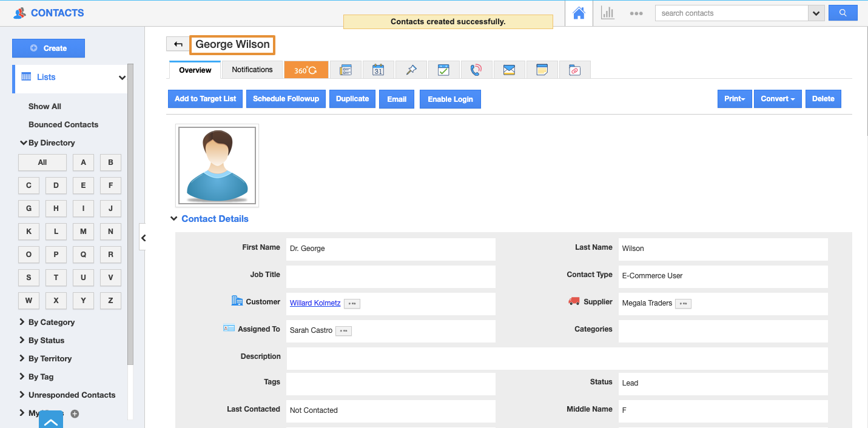Open the calendar tab icon
This screenshot has height=428, width=868.
(378, 70)
